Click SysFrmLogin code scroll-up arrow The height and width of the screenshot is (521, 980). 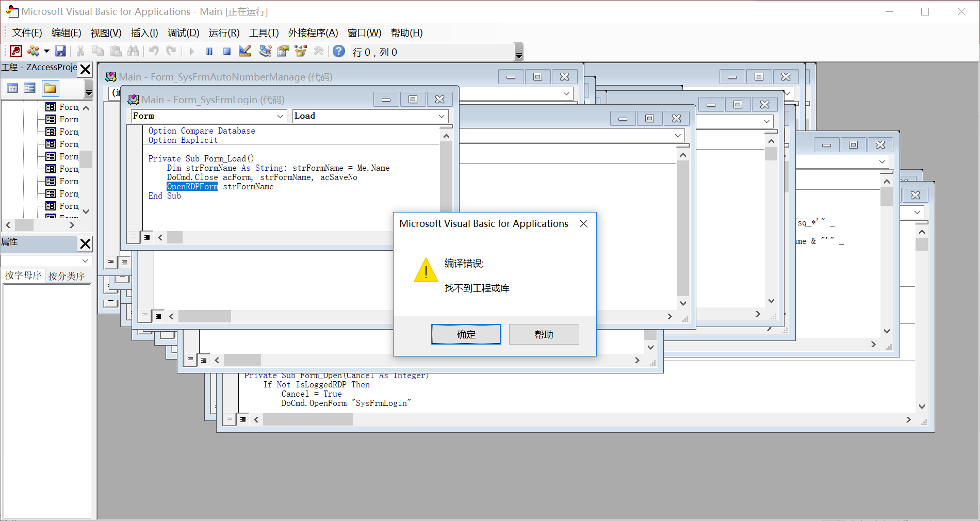click(447, 136)
